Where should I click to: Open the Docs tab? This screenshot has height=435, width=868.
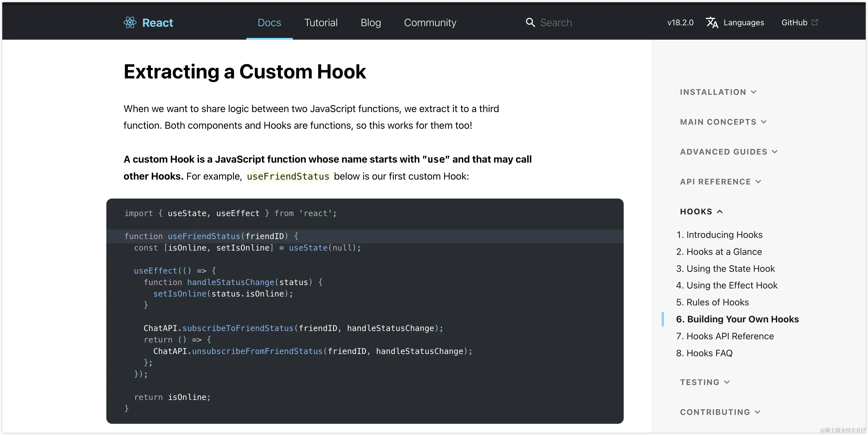269,23
